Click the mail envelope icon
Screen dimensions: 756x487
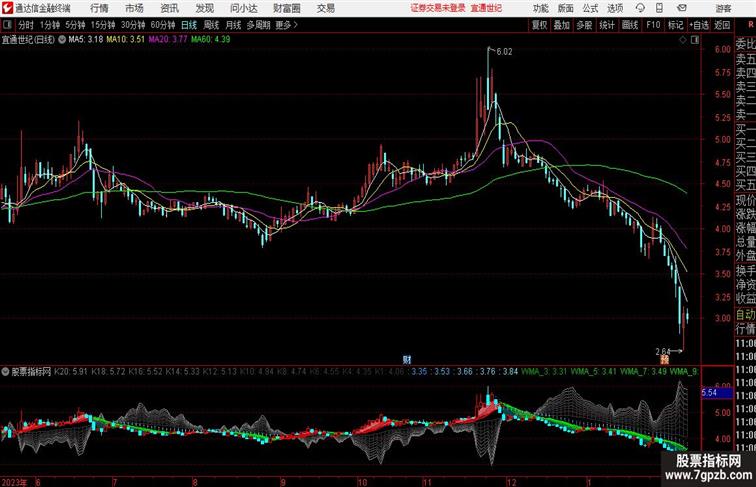682,8
